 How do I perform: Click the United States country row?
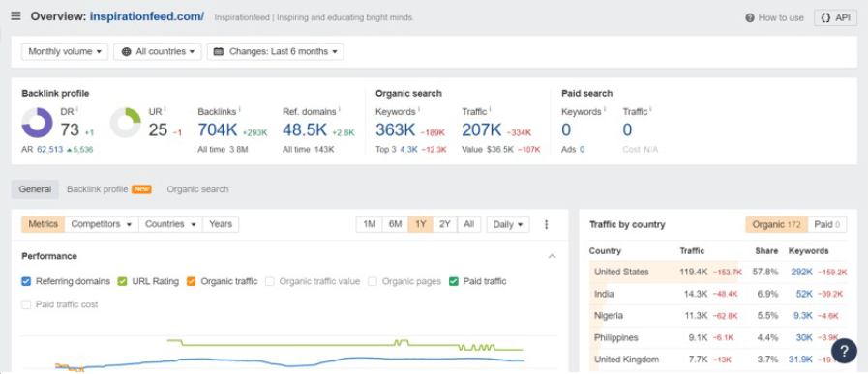click(718, 273)
